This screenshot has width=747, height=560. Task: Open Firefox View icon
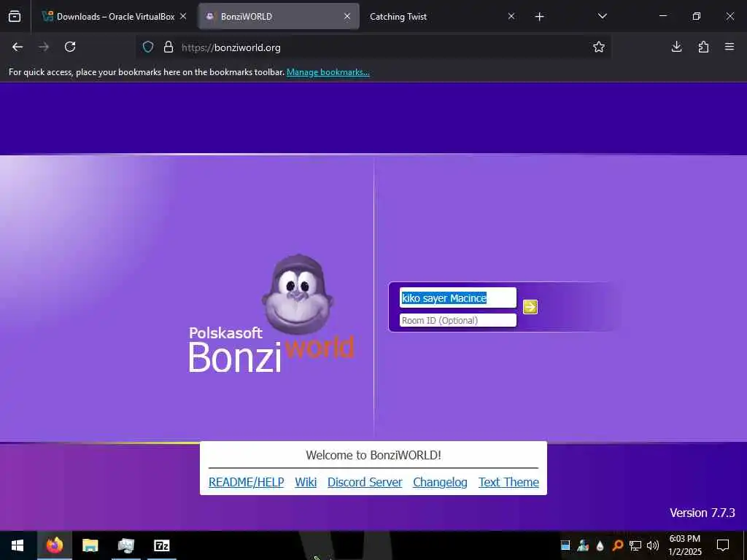coord(15,17)
